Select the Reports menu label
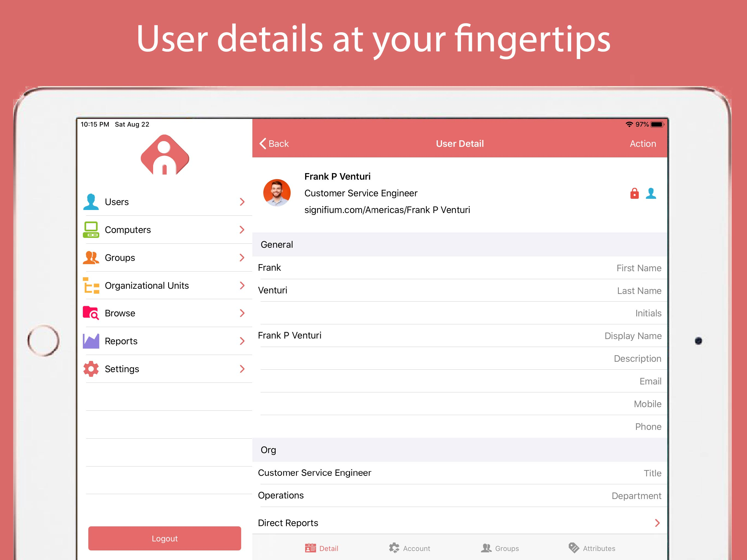The height and width of the screenshot is (560, 747). pyautogui.click(x=121, y=341)
